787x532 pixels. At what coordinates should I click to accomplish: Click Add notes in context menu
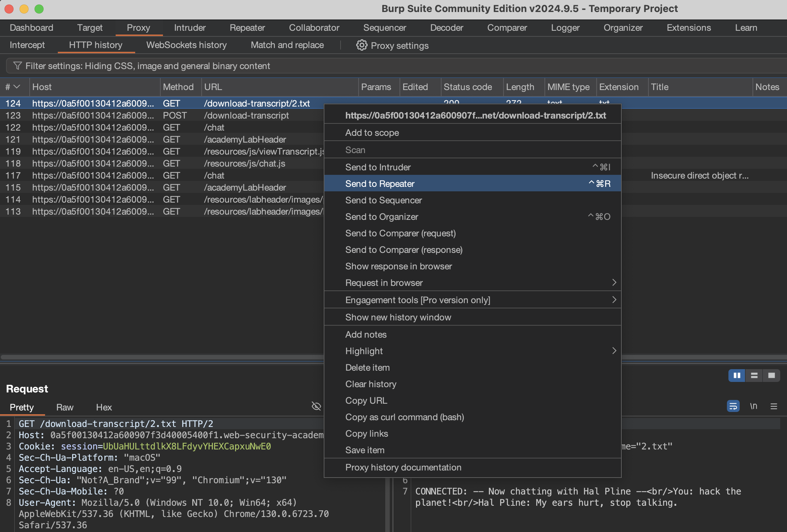tap(472, 334)
